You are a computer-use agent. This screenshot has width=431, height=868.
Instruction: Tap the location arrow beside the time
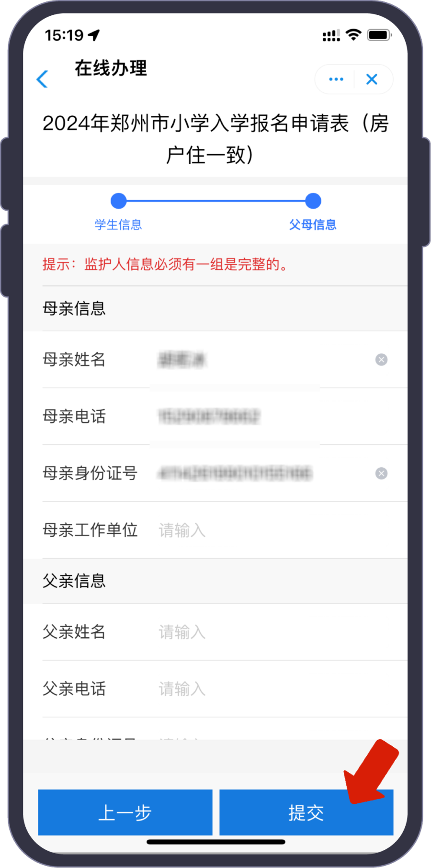(x=94, y=35)
